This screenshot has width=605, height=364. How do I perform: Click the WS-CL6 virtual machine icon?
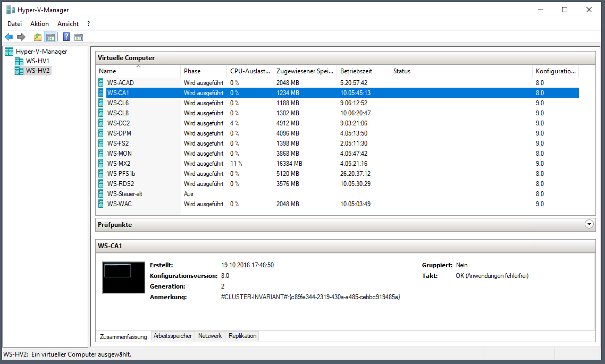tap(100, 103)
